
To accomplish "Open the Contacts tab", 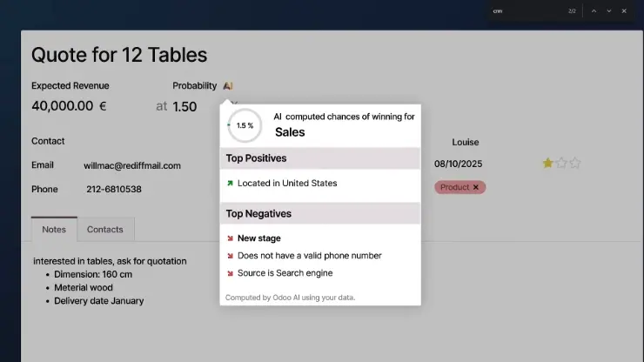I will click(105, 230).
